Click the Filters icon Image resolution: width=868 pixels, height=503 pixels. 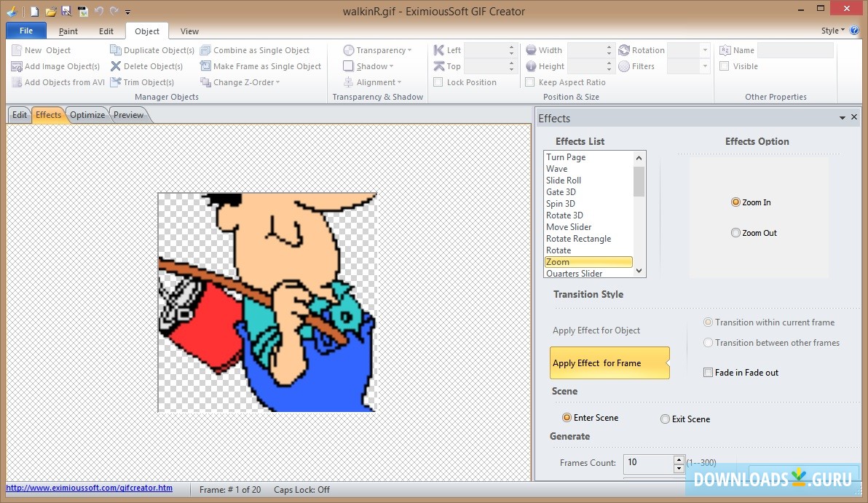(x=624, y=66)
